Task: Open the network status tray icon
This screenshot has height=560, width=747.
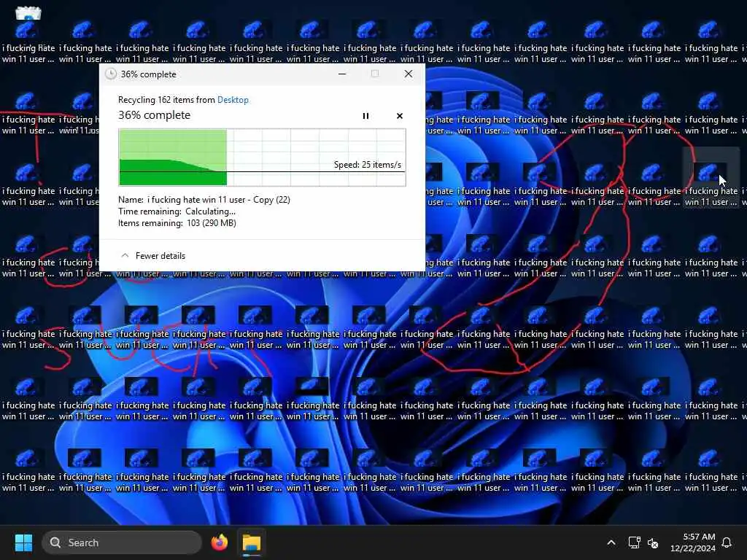Action: (x=634, y=542)
